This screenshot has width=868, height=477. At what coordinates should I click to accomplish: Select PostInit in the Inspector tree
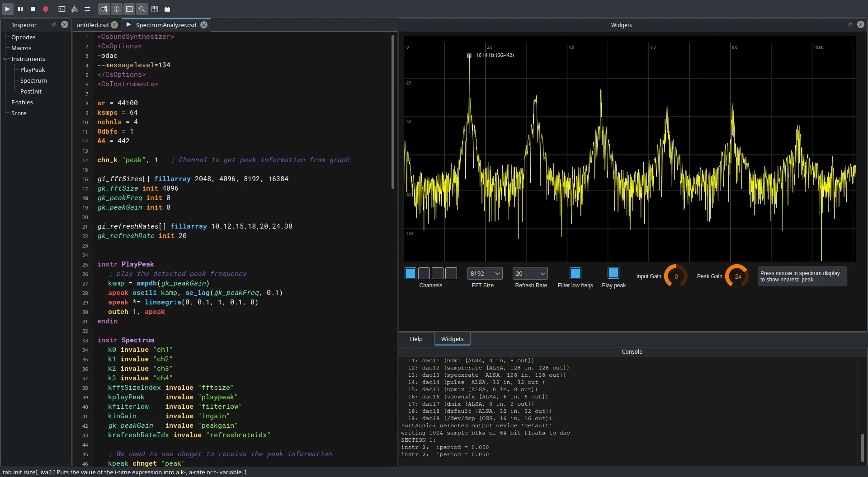pos(31,91)
